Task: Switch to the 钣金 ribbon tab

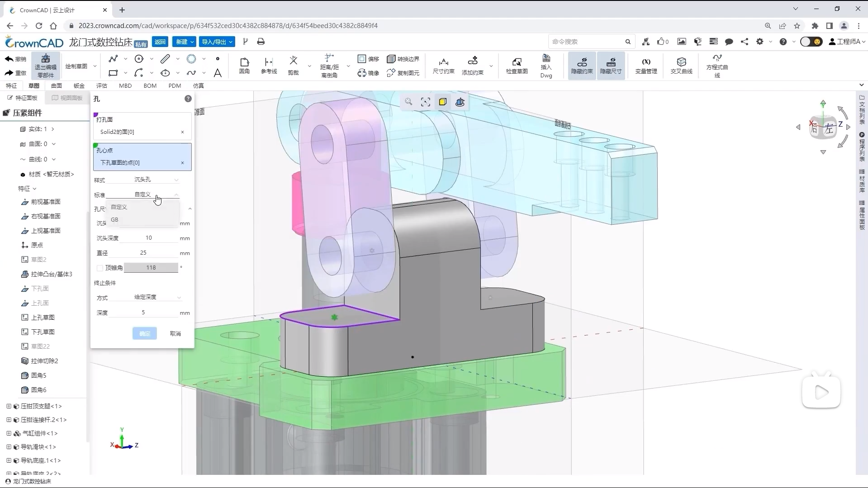Action: [79, 85]
